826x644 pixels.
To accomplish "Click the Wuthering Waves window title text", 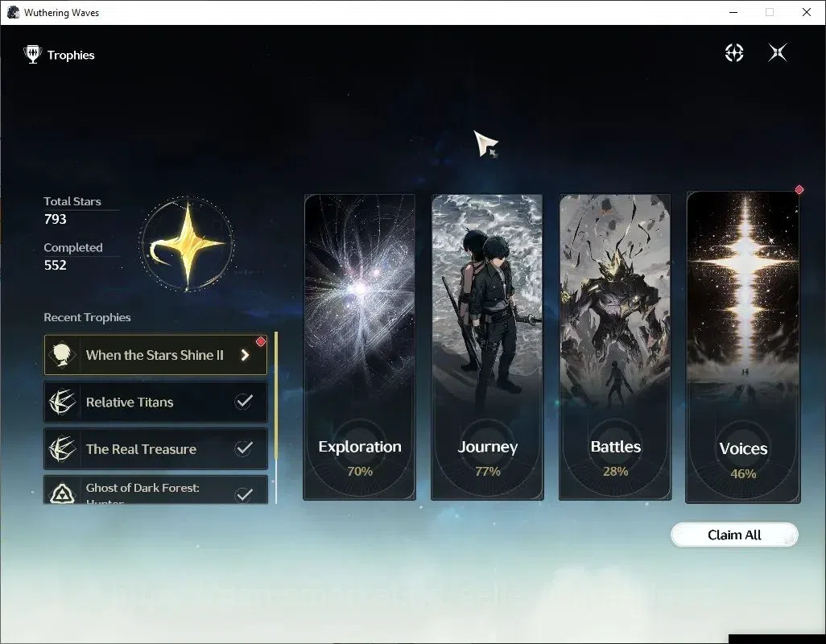I will (x=62, y=13).
